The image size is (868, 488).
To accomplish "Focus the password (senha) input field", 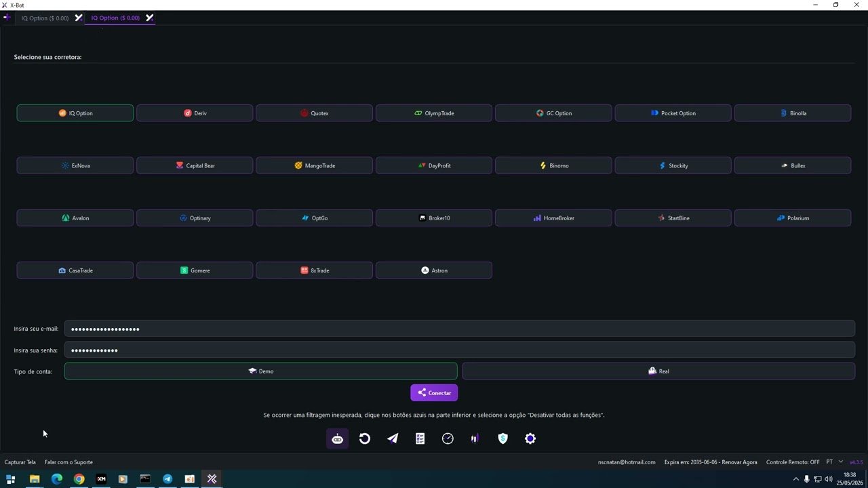I will coord(459,350).
